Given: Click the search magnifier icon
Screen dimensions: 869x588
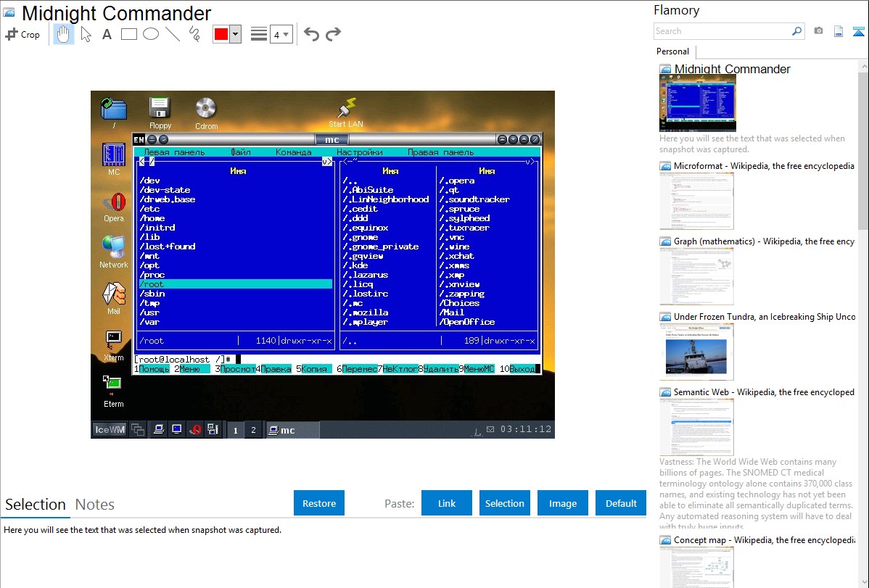Looking at the screenshot, I should pyautogui.click(x=797, y=31).
